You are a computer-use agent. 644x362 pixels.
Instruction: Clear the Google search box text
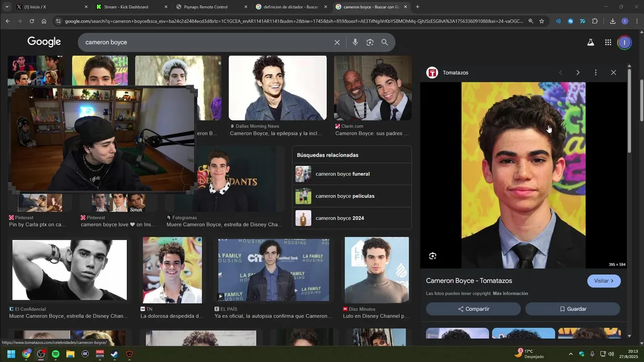point(337,42)
